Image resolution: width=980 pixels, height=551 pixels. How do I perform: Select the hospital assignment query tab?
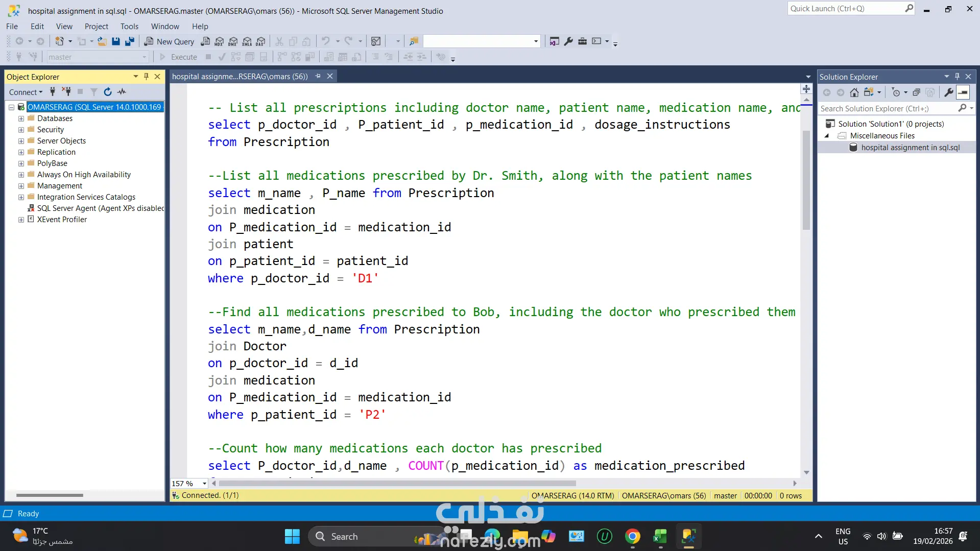pyautogui.click(x=240, y=76)
